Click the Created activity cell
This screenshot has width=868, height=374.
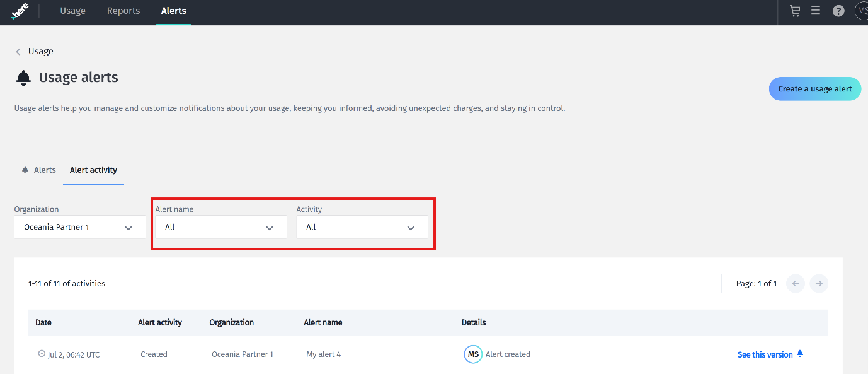154,354
